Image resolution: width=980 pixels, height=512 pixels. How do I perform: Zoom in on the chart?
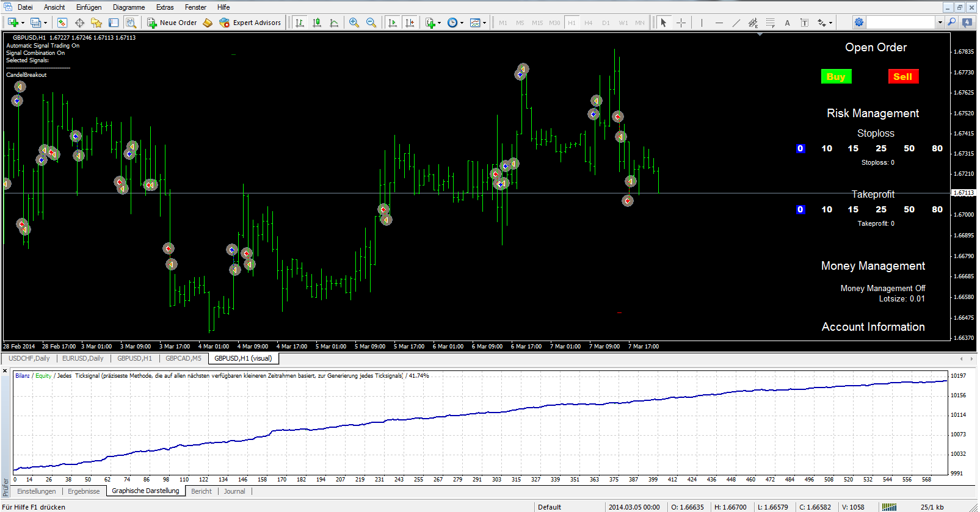(x=354, y=23)
